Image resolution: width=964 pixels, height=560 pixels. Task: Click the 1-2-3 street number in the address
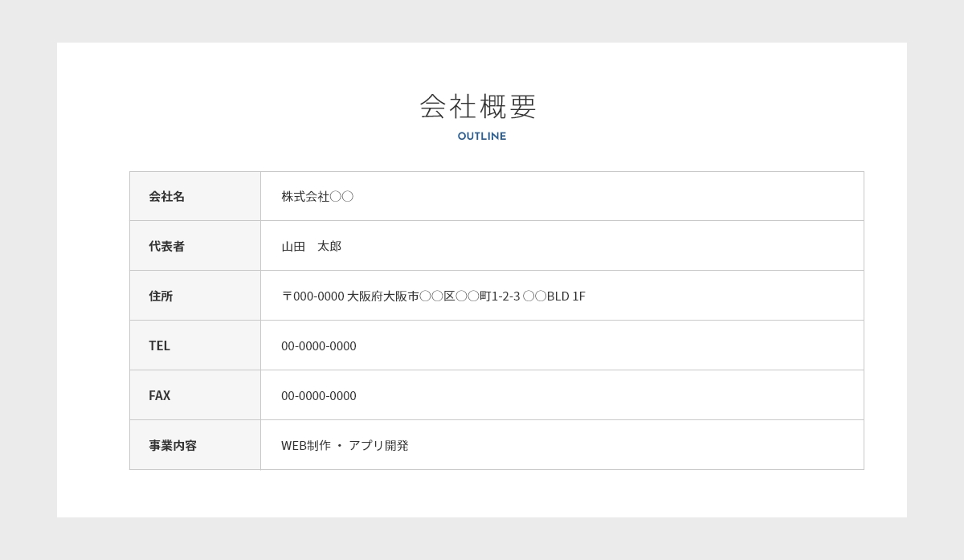[x=505, y=296]
